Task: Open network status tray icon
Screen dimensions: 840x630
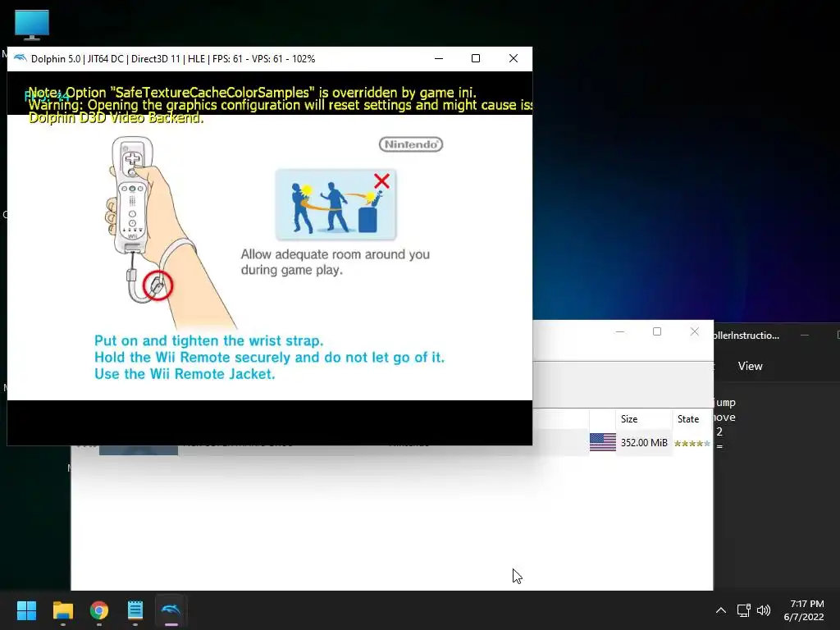Action: (743, 610)
